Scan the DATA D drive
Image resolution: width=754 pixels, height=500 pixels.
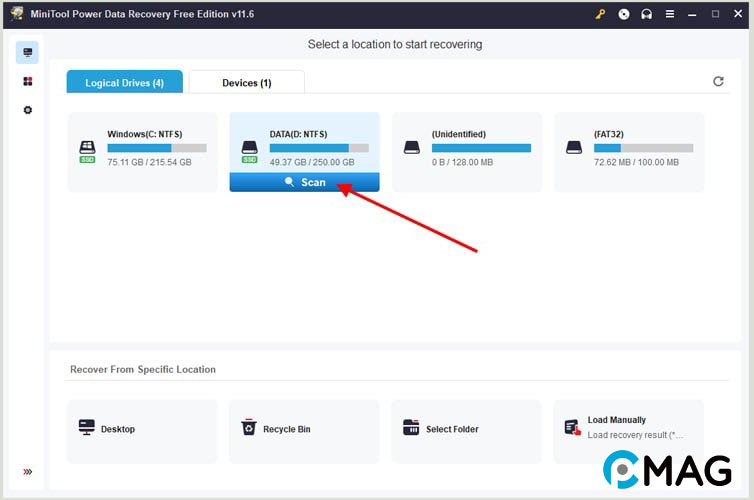click(304, 182)
